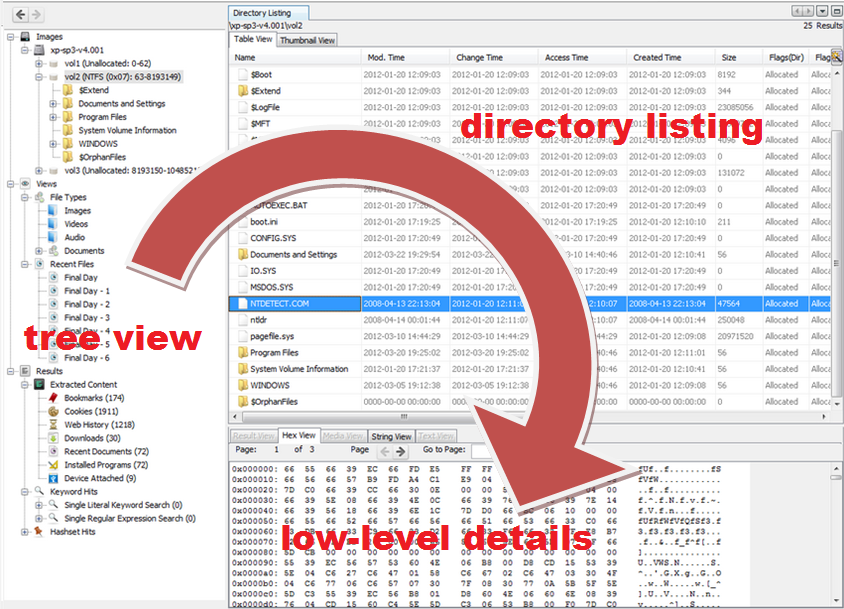Click the $OrphanFiles folder icon in tree
This screenshot has height=609, width=844.
(68, 157)
